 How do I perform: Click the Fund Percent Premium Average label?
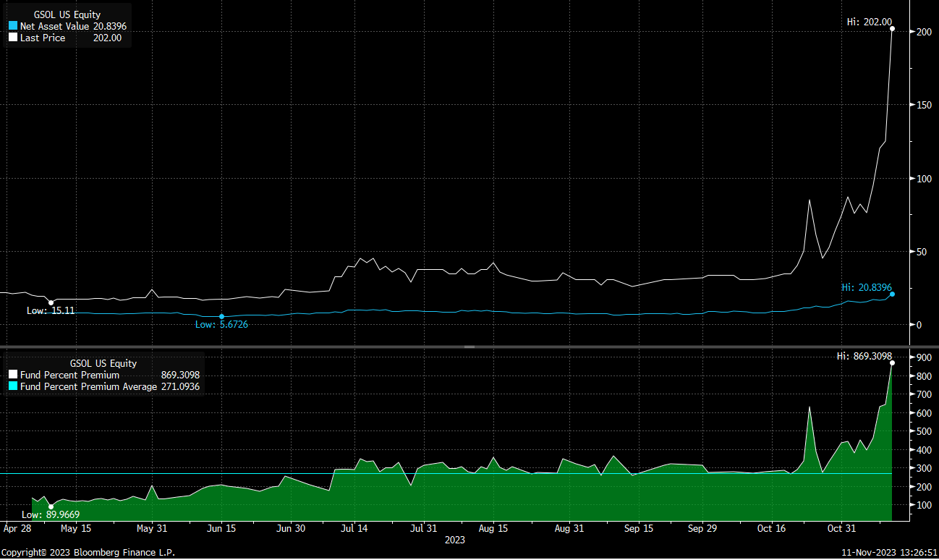88,387
